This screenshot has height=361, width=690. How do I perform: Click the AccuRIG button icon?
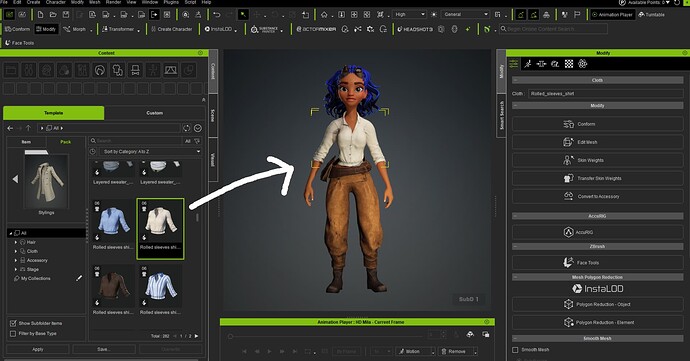[x=568, y=232]
